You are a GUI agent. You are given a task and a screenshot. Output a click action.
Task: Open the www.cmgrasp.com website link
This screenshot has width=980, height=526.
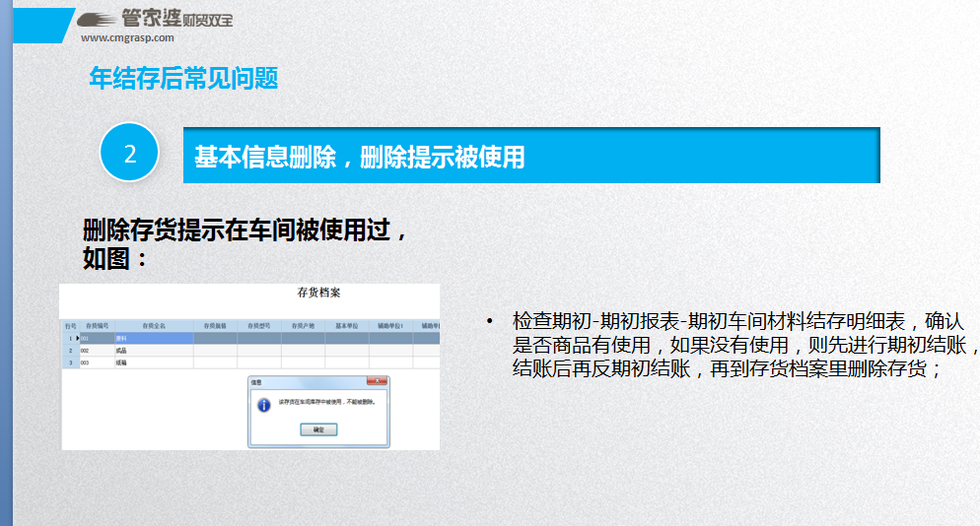click(x=127, y=38)
